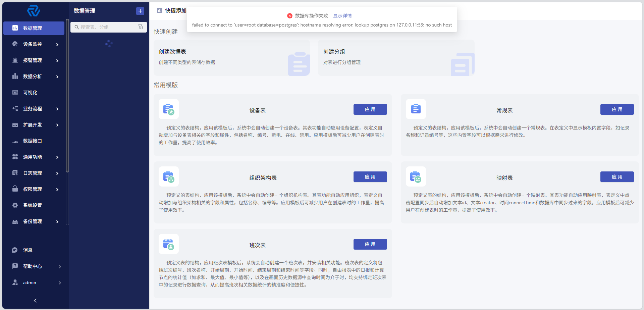644x310 pixels.
Task: Click the 报警管理 alarm icon
Action: click(15, 60)
